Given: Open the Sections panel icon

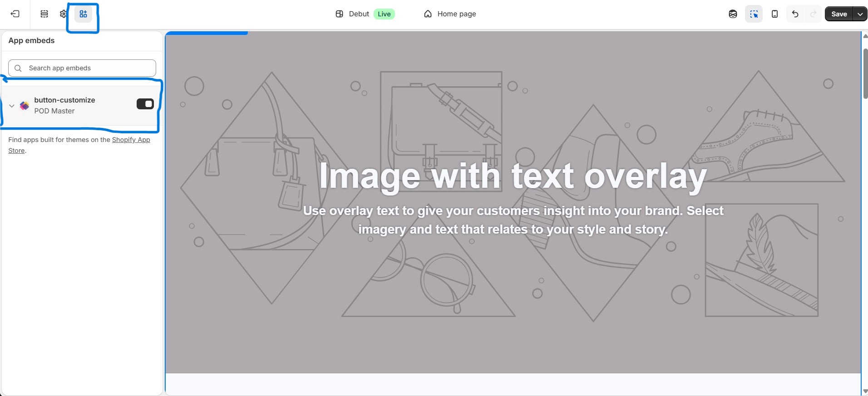Looking at the screenshot, I should [44, 14].
